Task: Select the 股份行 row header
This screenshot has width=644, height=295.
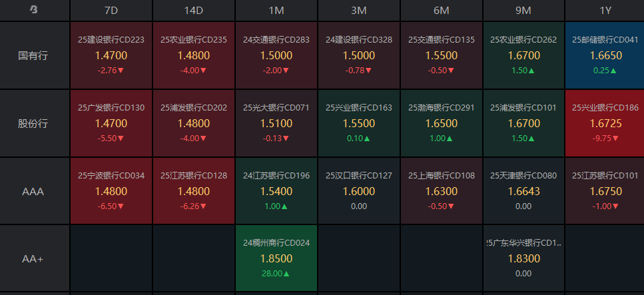Action: (x=34, y=123)
